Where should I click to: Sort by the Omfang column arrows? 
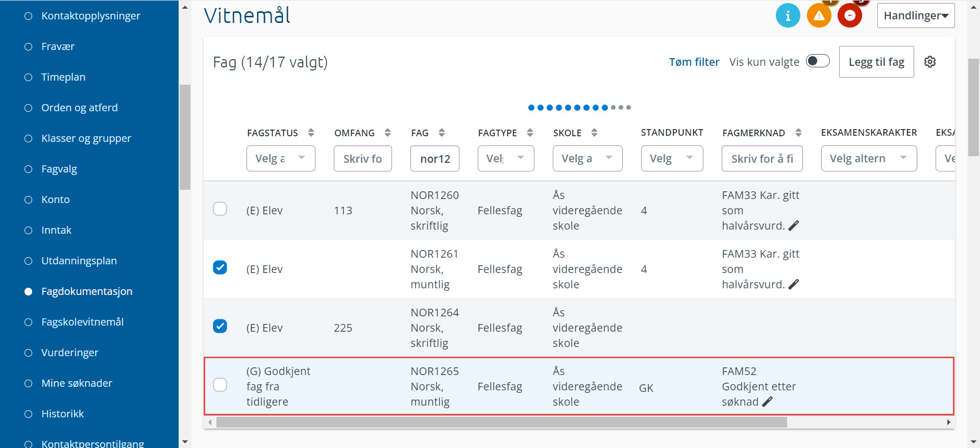[x=387, y=133]
